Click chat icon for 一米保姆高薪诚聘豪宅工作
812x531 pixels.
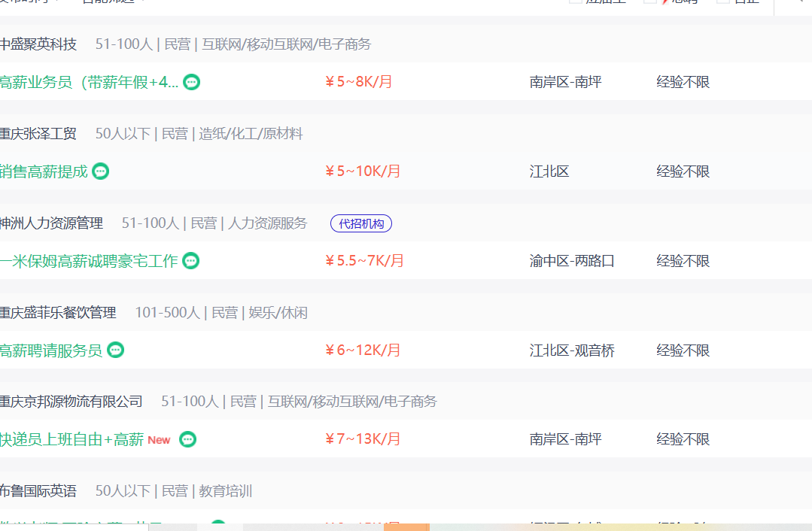(192, 261)
